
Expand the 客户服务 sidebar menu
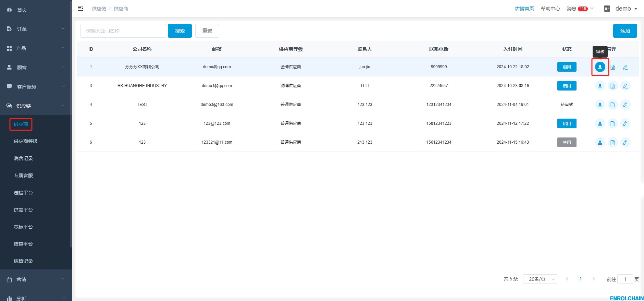[36, 86]
